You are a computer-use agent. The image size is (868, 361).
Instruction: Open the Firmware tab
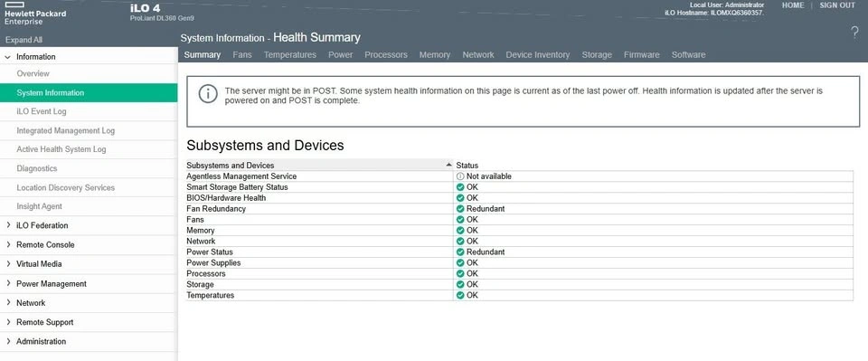click(x=642, y=55)
